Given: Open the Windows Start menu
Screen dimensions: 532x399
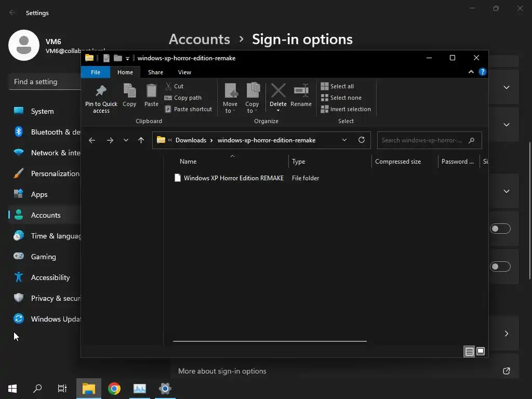Looking at the screenshot, I should click(x=12, y=389).
